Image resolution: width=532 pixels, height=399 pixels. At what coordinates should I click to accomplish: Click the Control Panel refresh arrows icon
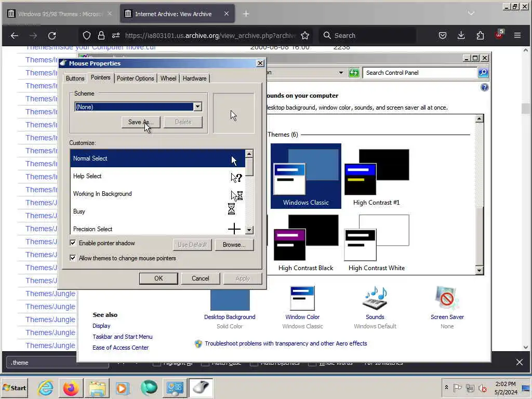(354, 73)
